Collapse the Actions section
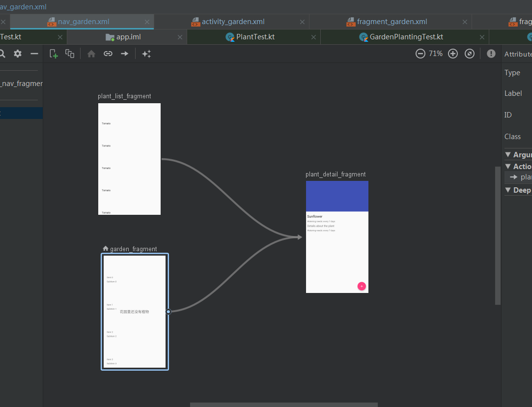The height and width of the screenshot is (407, 532). 508,166
